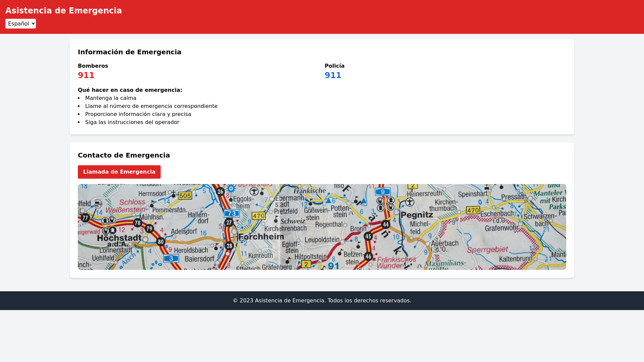The width and height of the screenshot is (644, 362).
Task: Click the footer copyright text
Action: coord(322,301)
